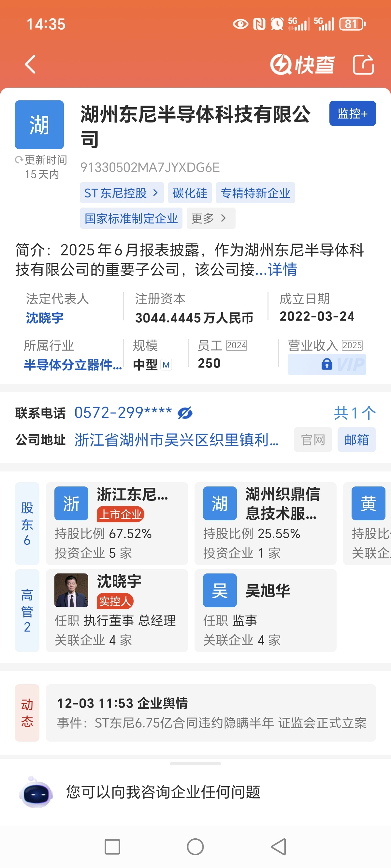Tap establishment date 2022-03-24
The image size is (391, 868).
pyautogui.click(x=317, y=316)
